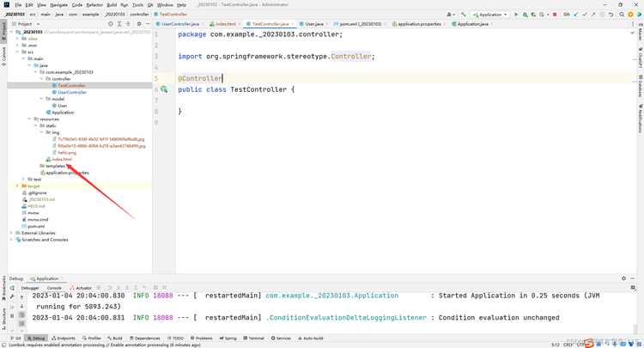644x348 pixels.
Task: Switch to index.html editor tab
Action: pyautogui.click(x=226, y=24)
